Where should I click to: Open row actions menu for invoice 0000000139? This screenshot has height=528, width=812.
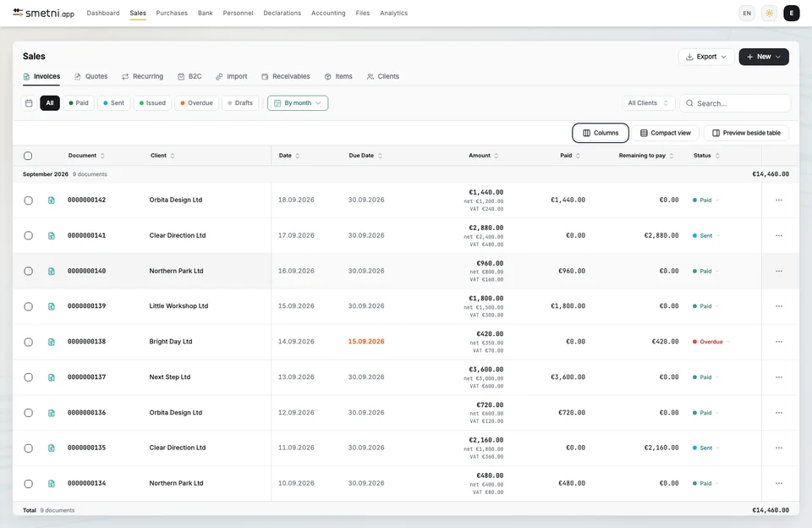[x=779, y=306]
